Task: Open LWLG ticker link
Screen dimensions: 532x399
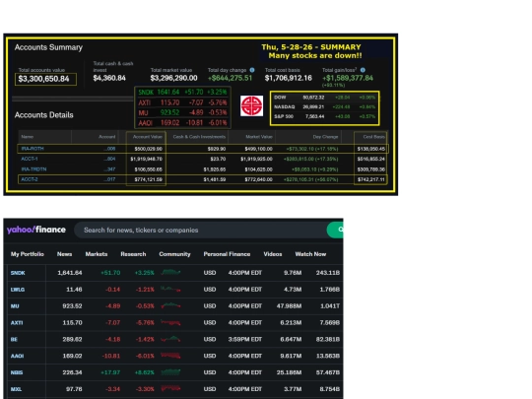Action: (x=18, y=290)
